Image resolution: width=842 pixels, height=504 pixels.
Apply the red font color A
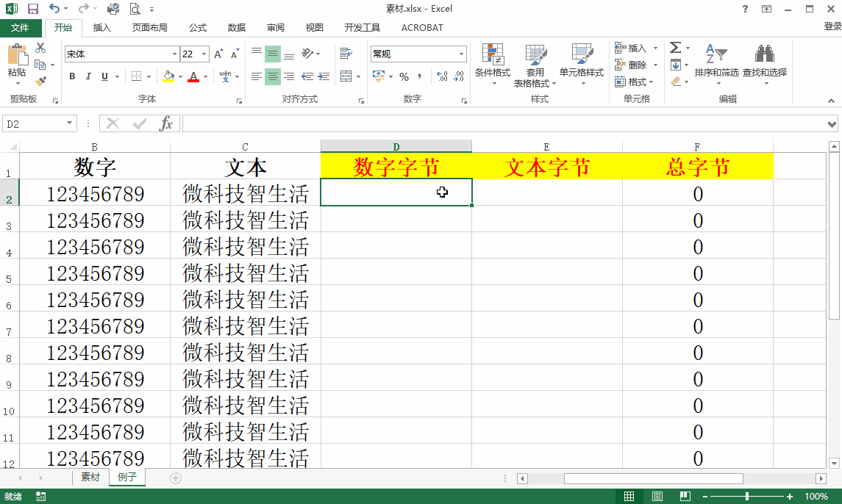coord(194,76)
